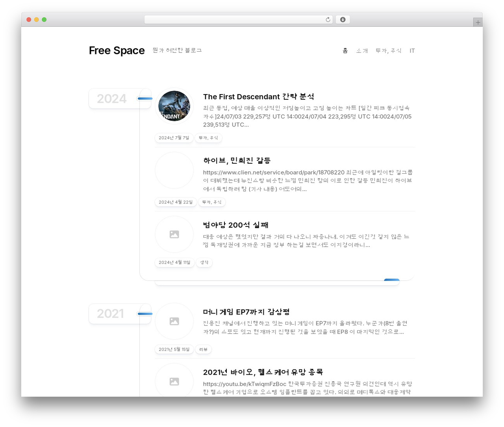Image resolution: width=504 pixels, height=427 pixels.
Task: Click the tagline '뭔가 허전한 블로그'
Action: point(177,50)
